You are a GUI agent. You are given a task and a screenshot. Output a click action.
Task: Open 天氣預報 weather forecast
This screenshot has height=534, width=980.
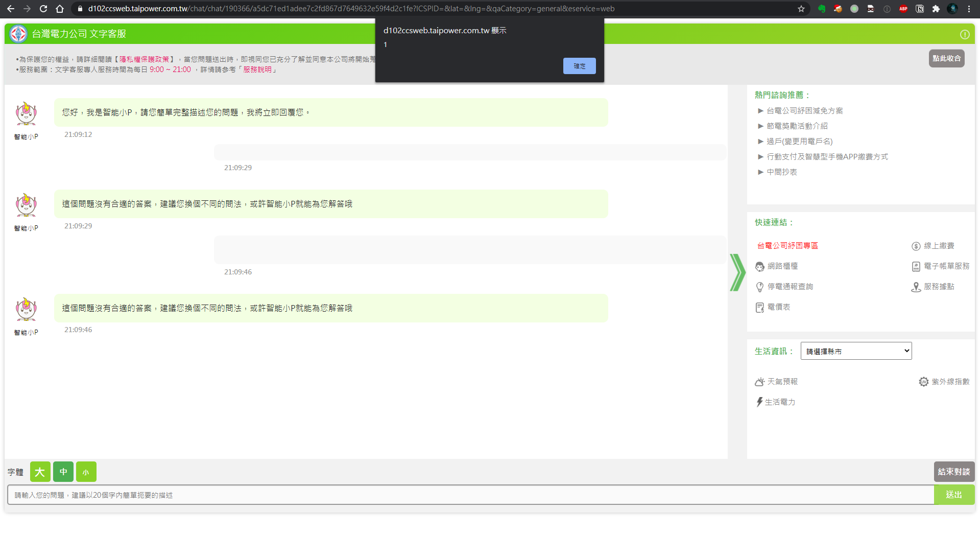tap(776, 382)
